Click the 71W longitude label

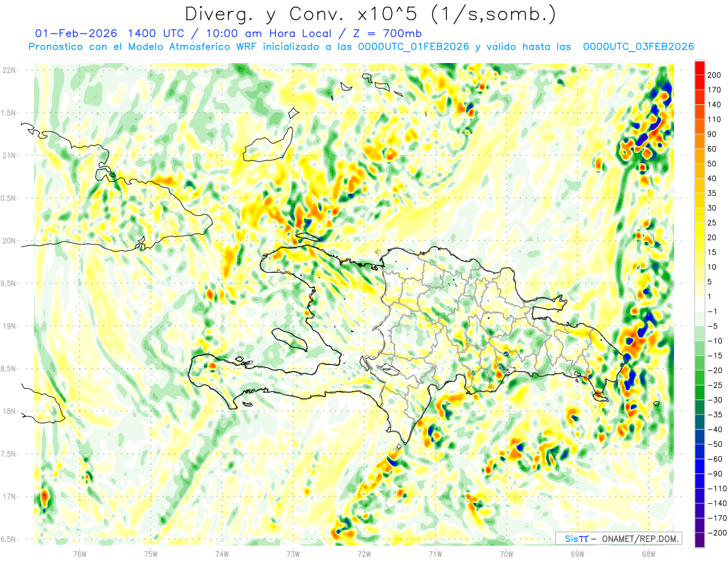435,554
